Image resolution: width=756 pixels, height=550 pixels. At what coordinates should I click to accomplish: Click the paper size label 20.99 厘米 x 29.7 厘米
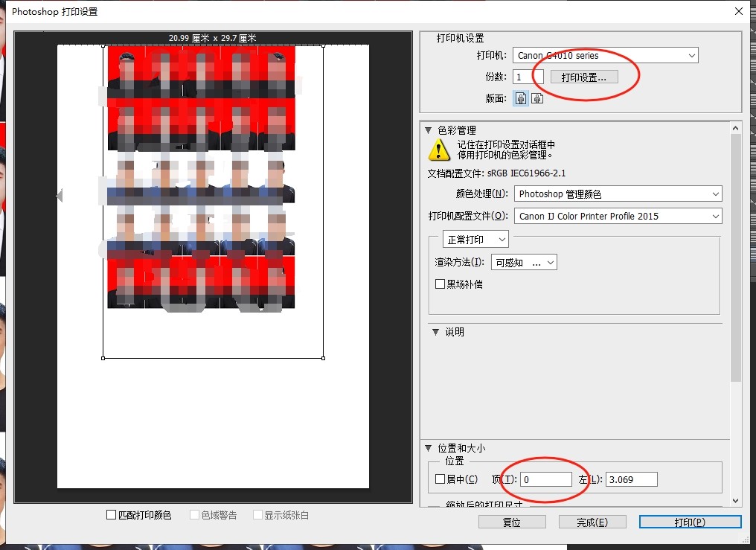tap(213, 38)
